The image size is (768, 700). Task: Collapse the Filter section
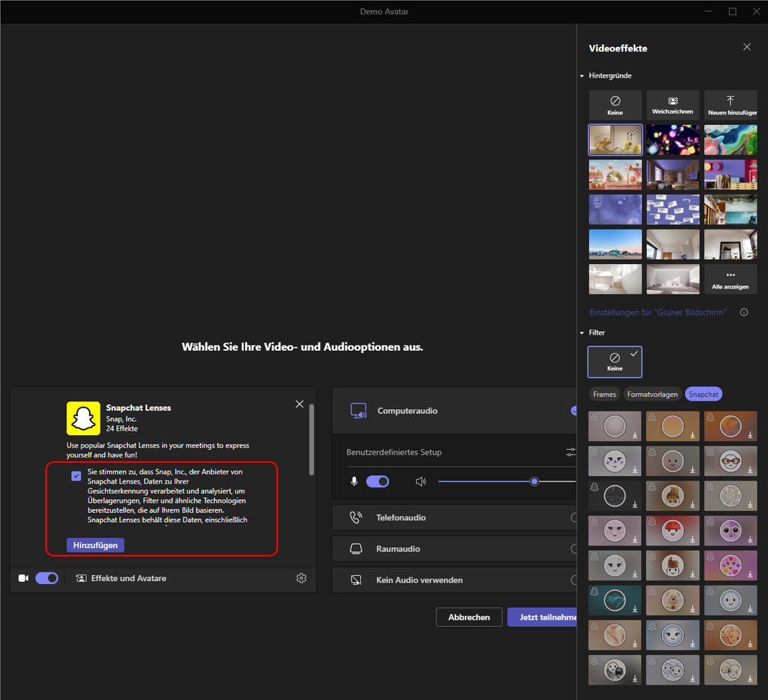pos(582,333)
